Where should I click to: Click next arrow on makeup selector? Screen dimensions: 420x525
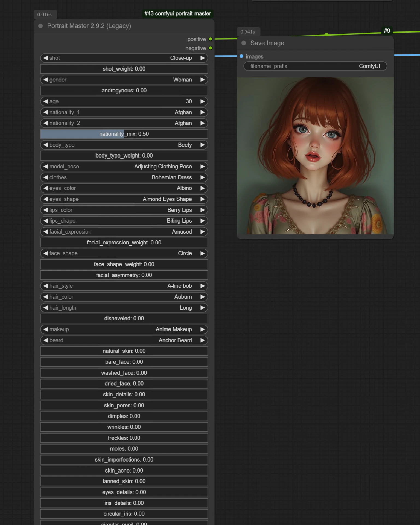[203, 329]
